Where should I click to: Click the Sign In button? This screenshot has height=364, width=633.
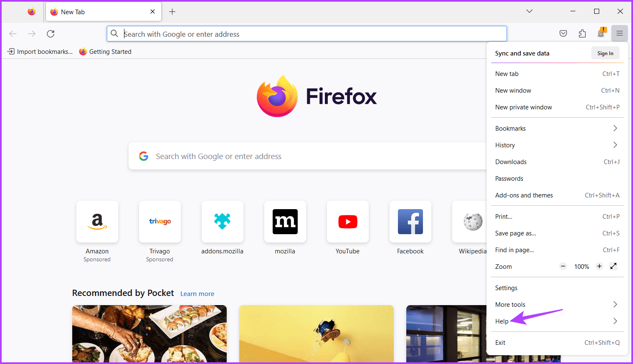605,53
